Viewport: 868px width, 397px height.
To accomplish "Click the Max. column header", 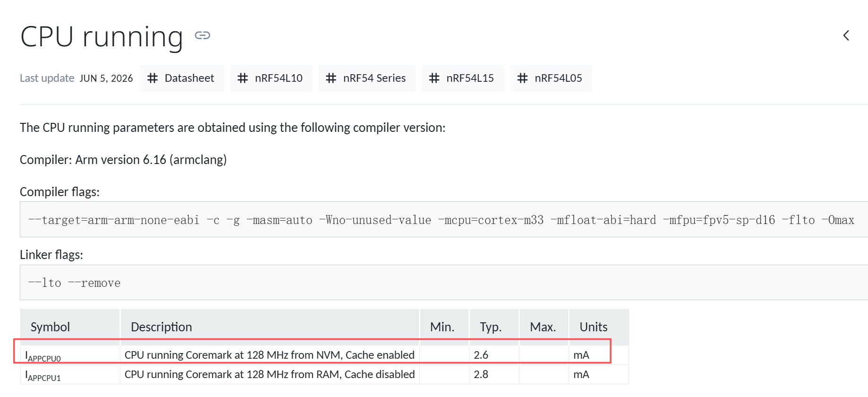I will click(544, 327).
